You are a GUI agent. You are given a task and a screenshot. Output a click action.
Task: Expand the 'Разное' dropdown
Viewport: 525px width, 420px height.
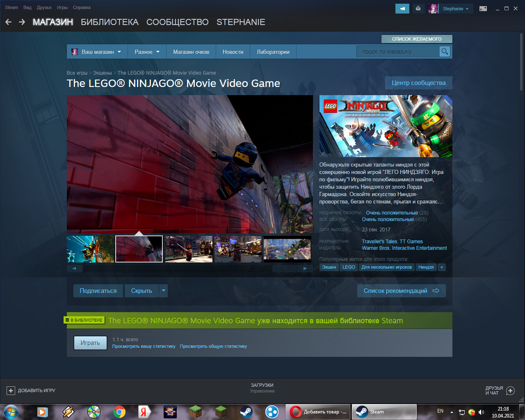[x=158, y=52]
